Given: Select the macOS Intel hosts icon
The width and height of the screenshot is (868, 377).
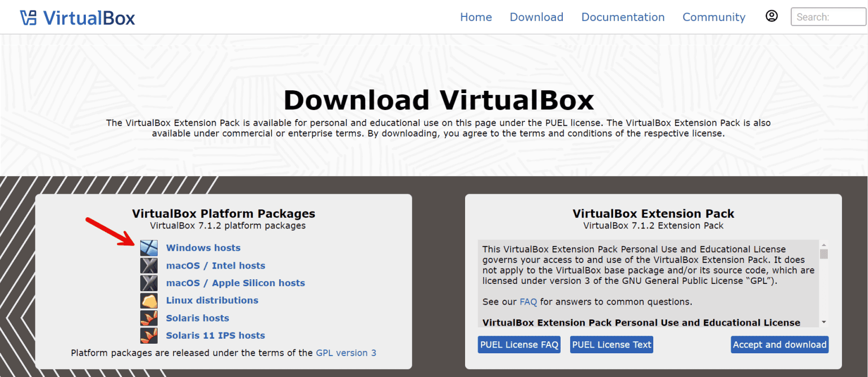Looking at the screenshot, I should [149, 265].
